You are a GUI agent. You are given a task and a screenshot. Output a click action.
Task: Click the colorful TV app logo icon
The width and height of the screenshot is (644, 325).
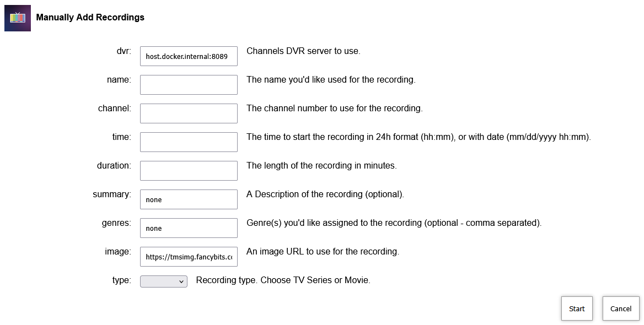(x=18, y=18)
